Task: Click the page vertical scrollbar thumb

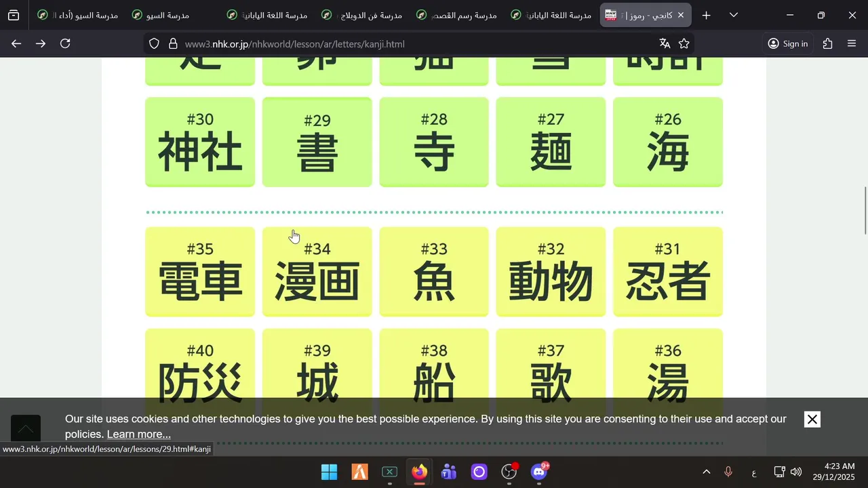Action: point(865,210)
